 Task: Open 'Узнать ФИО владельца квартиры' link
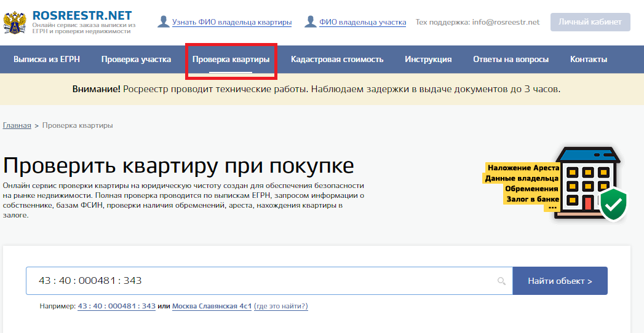[x=232, y=22]
